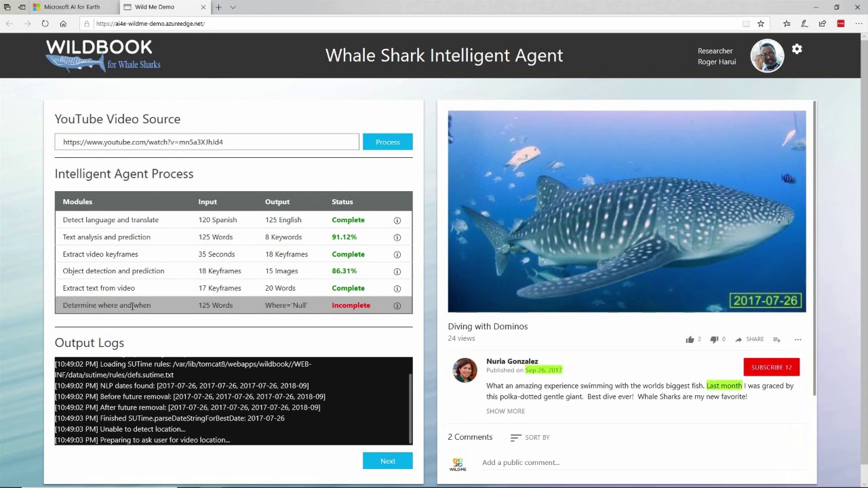This screenshot has height=488, width=868.
Task: Click the Where='Null' output cell
Action: [286, 305]
